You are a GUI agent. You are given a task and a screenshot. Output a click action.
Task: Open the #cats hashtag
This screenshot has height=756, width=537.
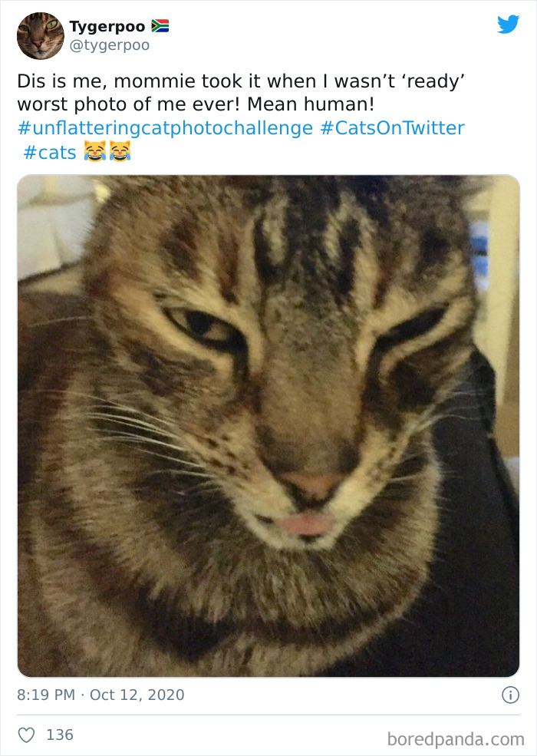tap(50, 153)
